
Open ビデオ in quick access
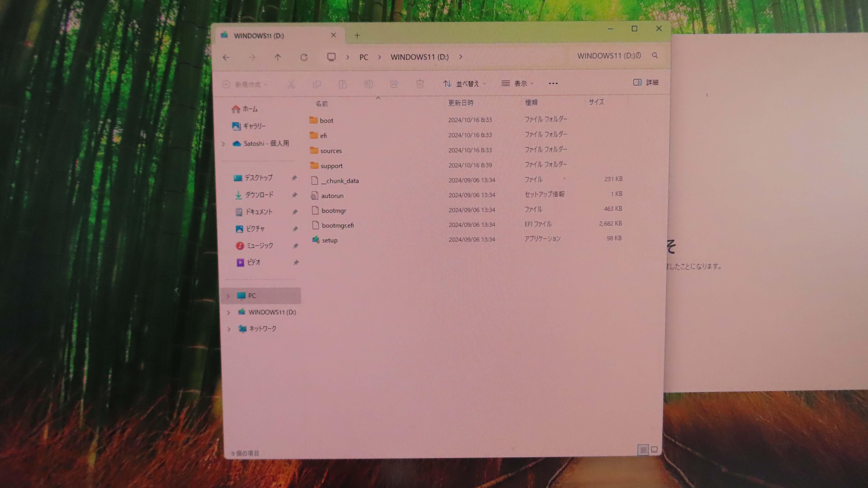pos(248,262)
